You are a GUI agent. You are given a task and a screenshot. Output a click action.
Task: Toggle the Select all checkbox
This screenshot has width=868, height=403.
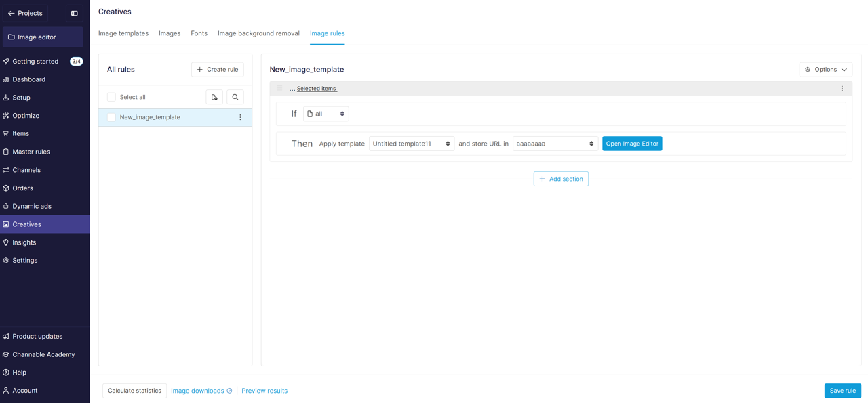click(x=111, y=97)
